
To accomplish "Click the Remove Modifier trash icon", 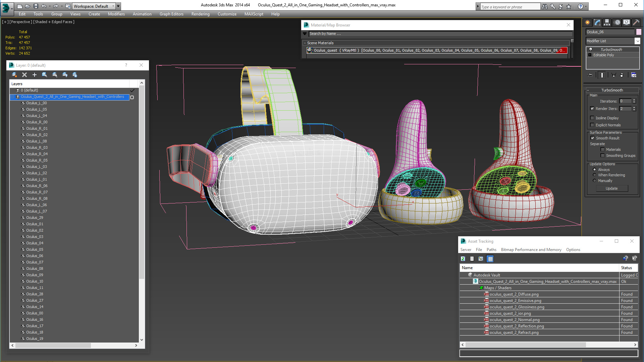I will tap(622, 75).
